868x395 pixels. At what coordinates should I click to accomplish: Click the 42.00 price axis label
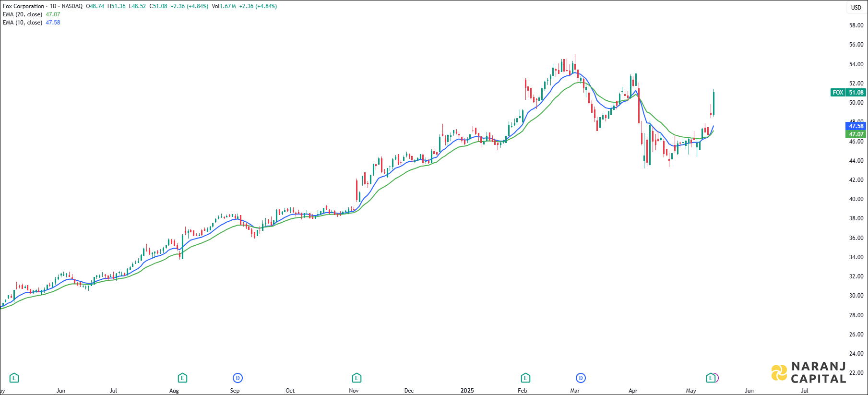[856, 180]
